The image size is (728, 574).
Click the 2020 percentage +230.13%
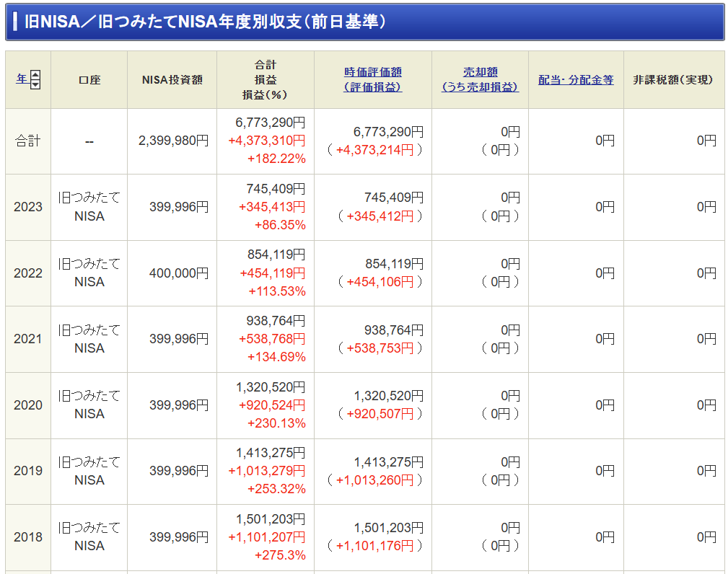pos(276,423)
